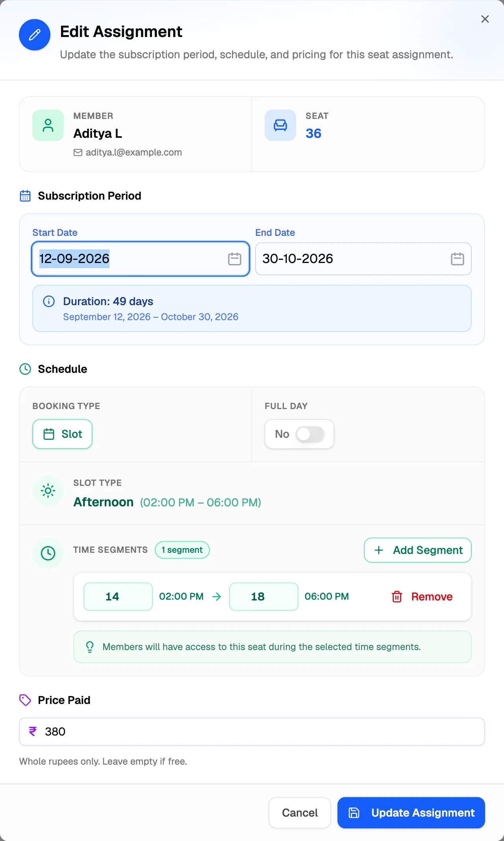This screenshot has height=841, width=504.
Task: Click the End Date input field
Action: [363, 259]
